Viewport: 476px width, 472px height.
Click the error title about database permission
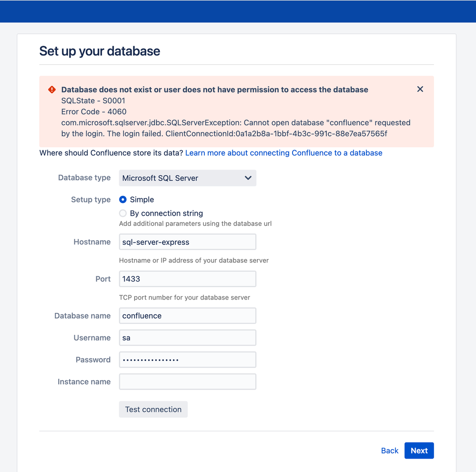click(x=214, y=90)
